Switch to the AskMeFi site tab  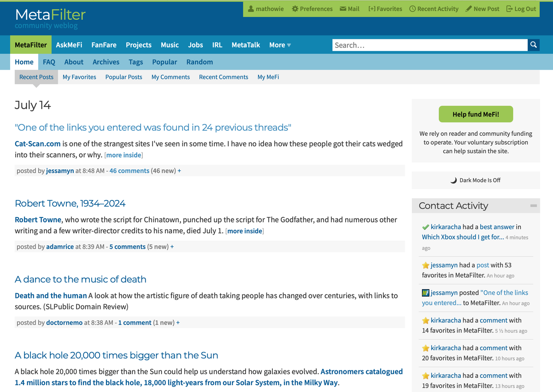pos(69,45)
